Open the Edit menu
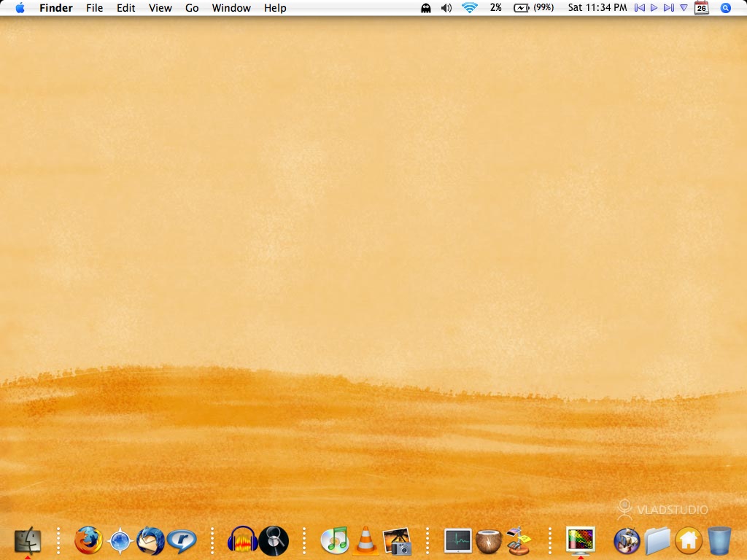Screen dimensions: 747x560 pyautogui.click(x=125, y=8)
